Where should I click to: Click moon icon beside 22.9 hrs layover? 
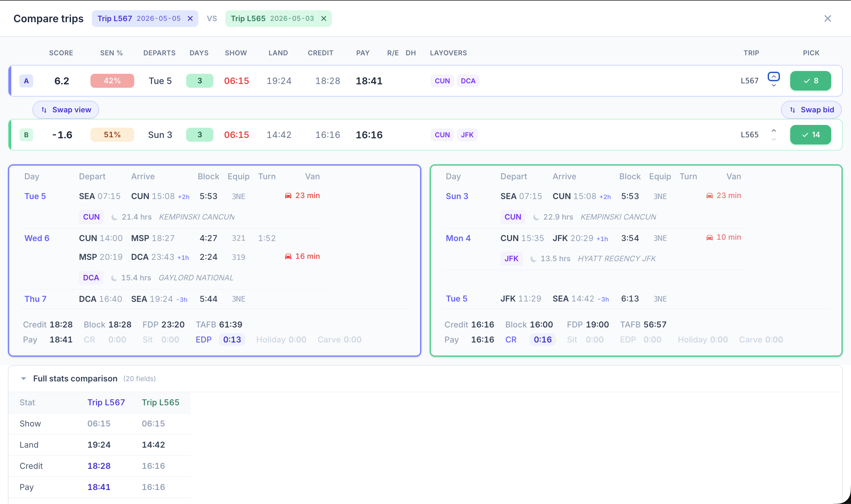point(536,217)
